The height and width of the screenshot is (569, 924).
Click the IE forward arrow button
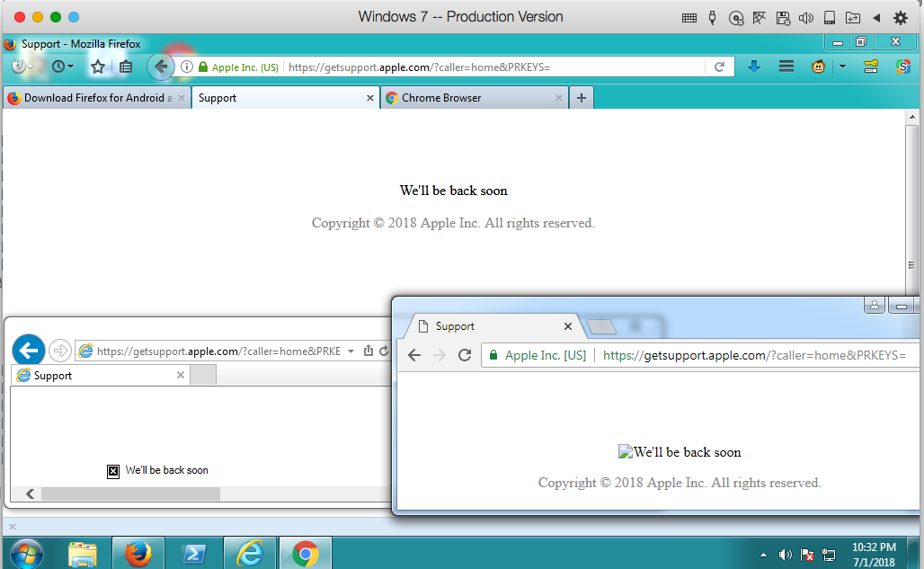point(59,351)
